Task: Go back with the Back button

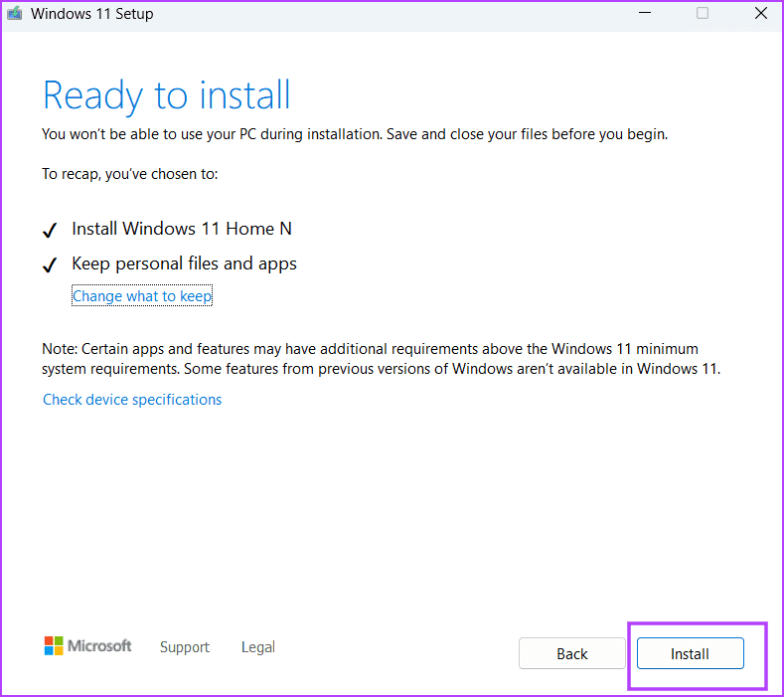Action: click(x=572, y=653)
